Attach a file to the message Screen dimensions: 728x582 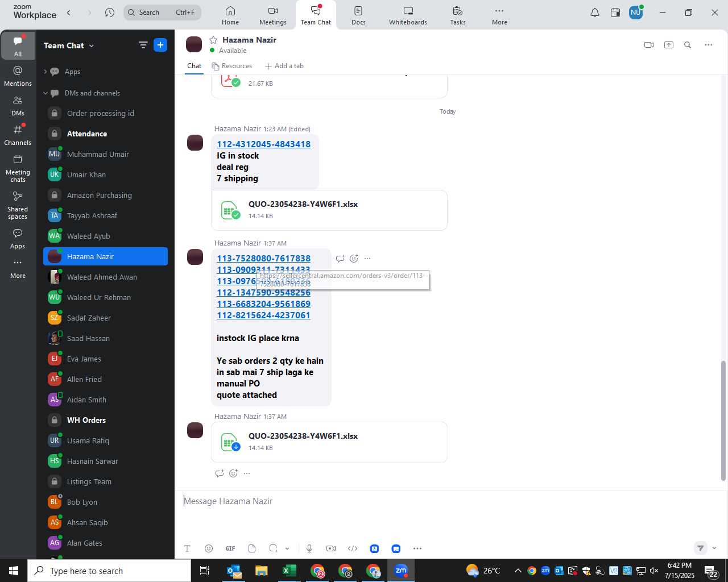pyautogui.click(x=252, y=548)
